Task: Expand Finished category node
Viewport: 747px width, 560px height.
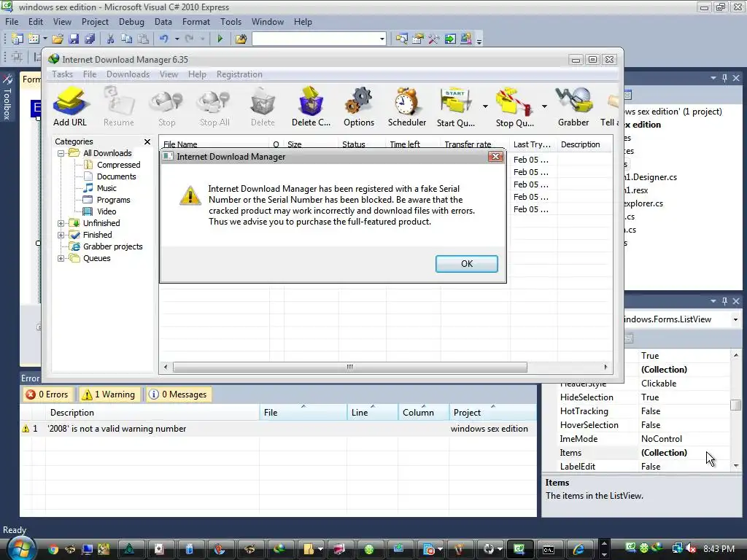Action: 61,235
